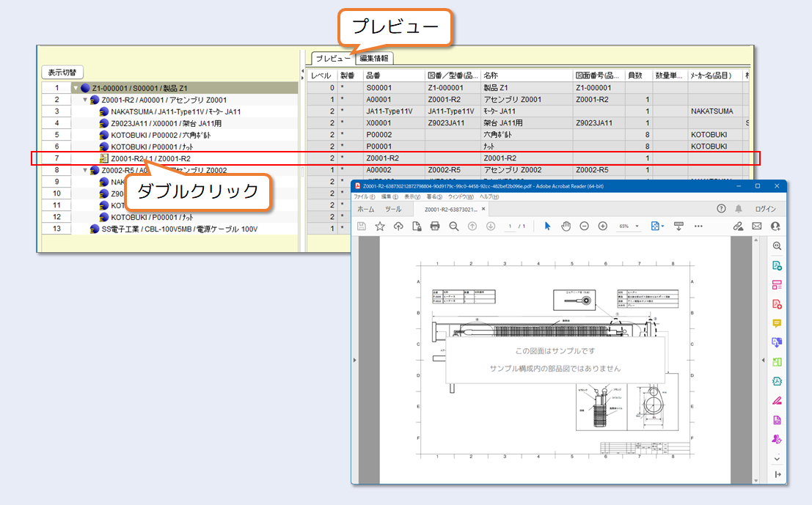The height and width of the screenshot is (505, 812).
Task: Click the cloud upload icon in Acrobat
Action: [x=398, y=226]
